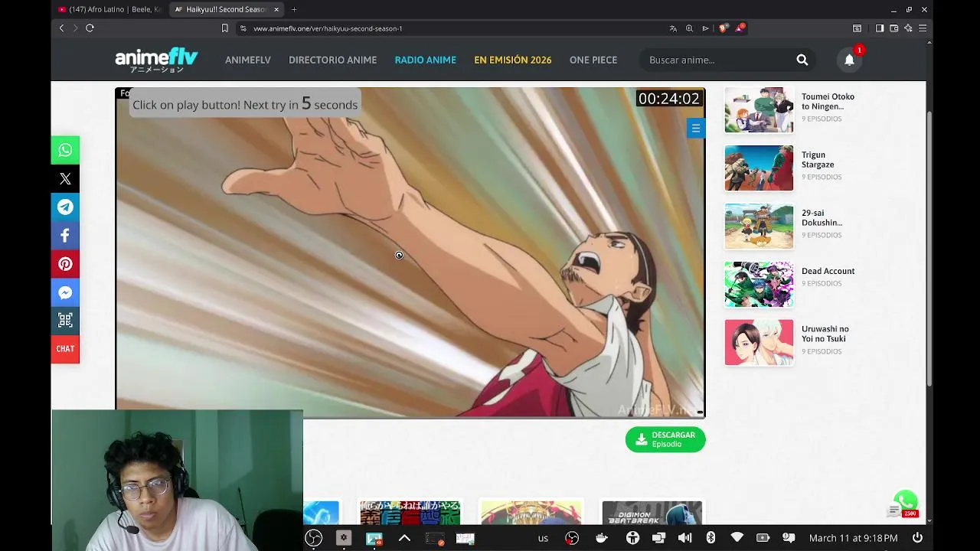Go to EN EMISIÓN 2026 section
The image size is (980, 551).
tap(512, 60)
